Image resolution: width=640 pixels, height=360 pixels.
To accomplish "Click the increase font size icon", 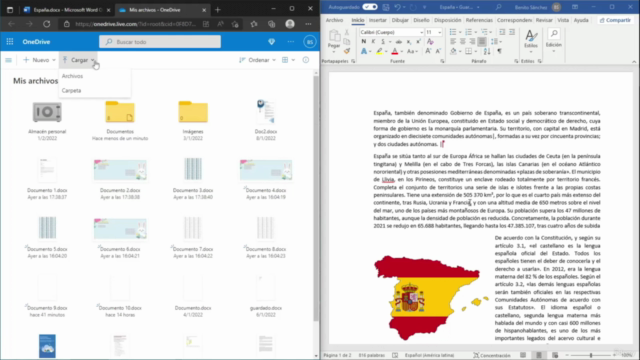I will coord(428,51).
